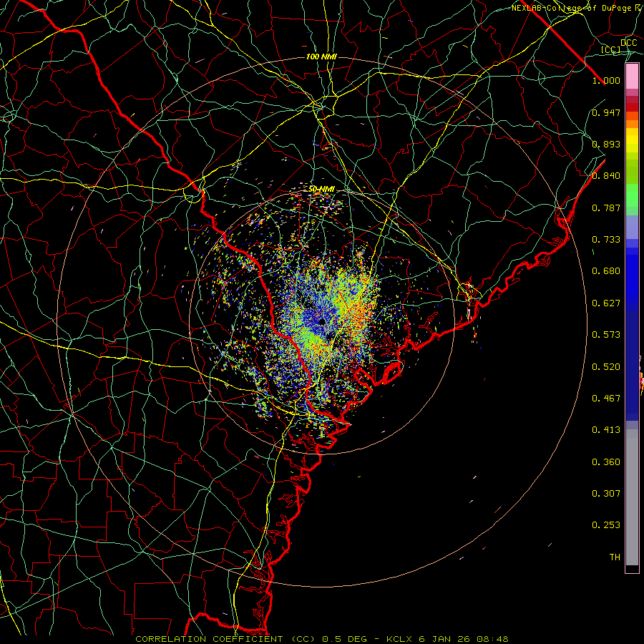Click the 0.360 scale value
This screenshot has width=644, height=644.
point(606,462)
